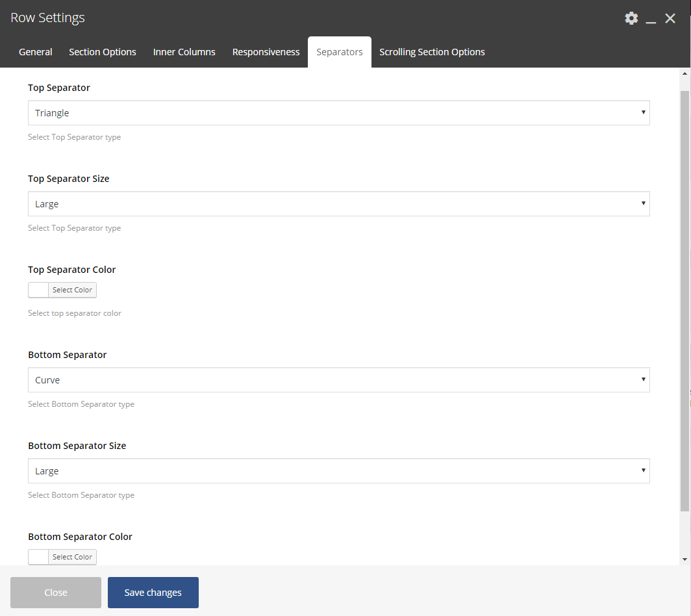
Task: Switch to the General tab
Action: click(35, 52)
